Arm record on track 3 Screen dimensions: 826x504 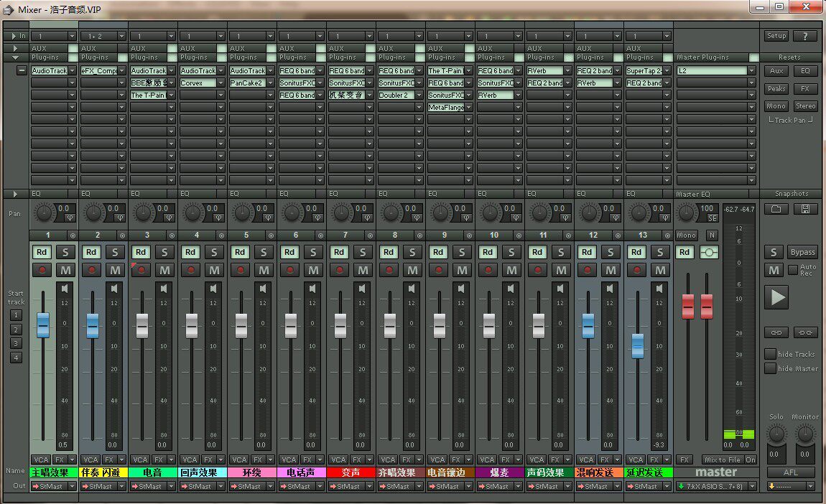point(141,270)
